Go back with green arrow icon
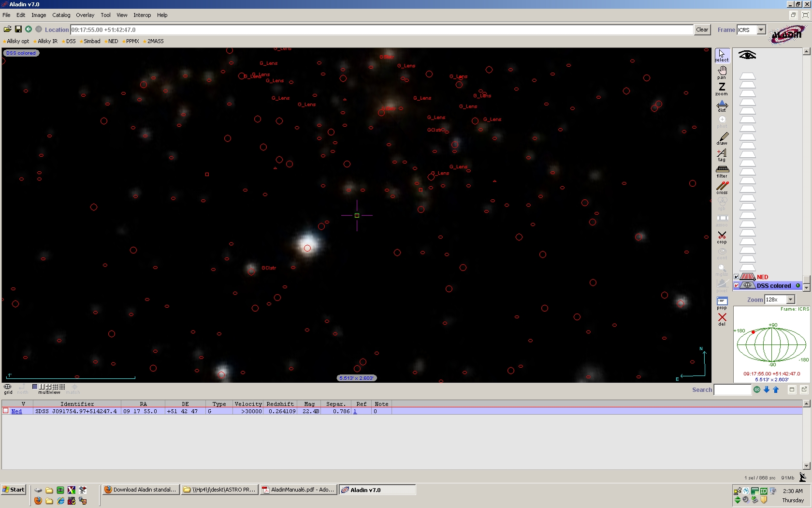Image resolution: width=812 pixels, height=508 pixels. (x=29, y=30)
